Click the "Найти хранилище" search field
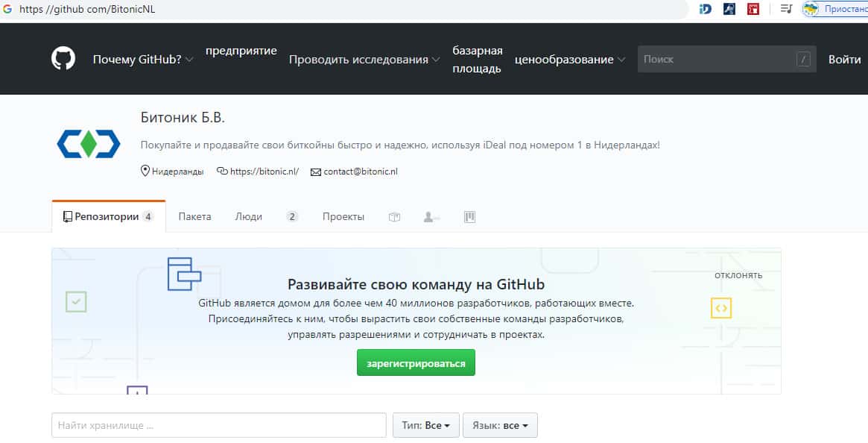 (218, 425)
